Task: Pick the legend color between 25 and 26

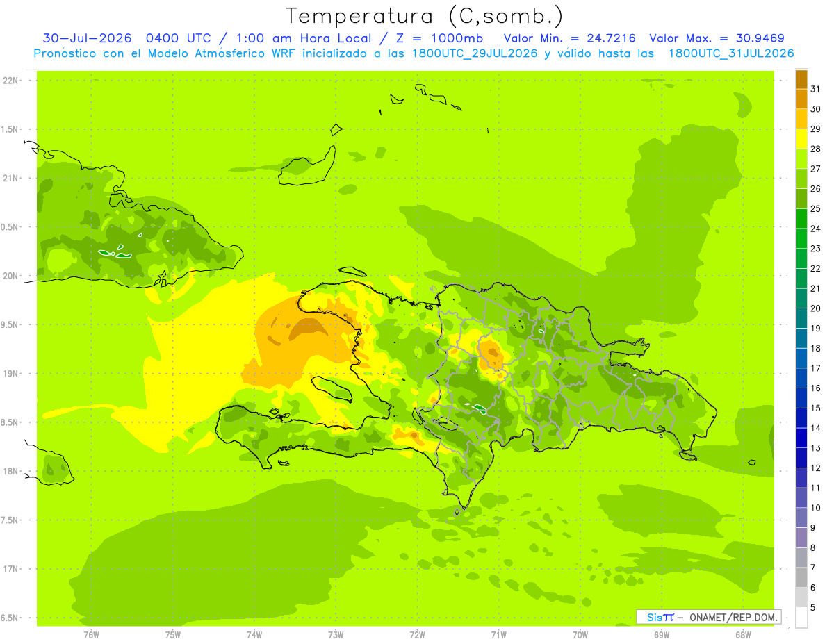Action: (801, 199)
